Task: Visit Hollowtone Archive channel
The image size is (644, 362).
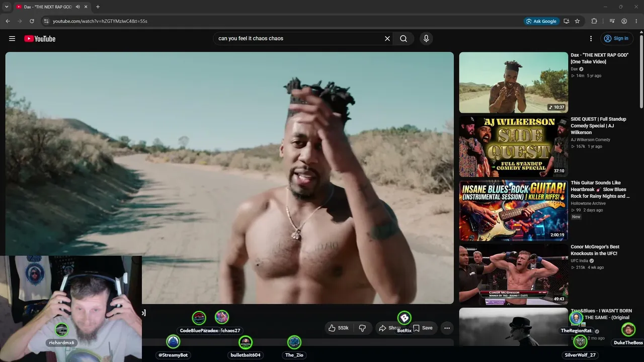Action: tap(588, 204)
